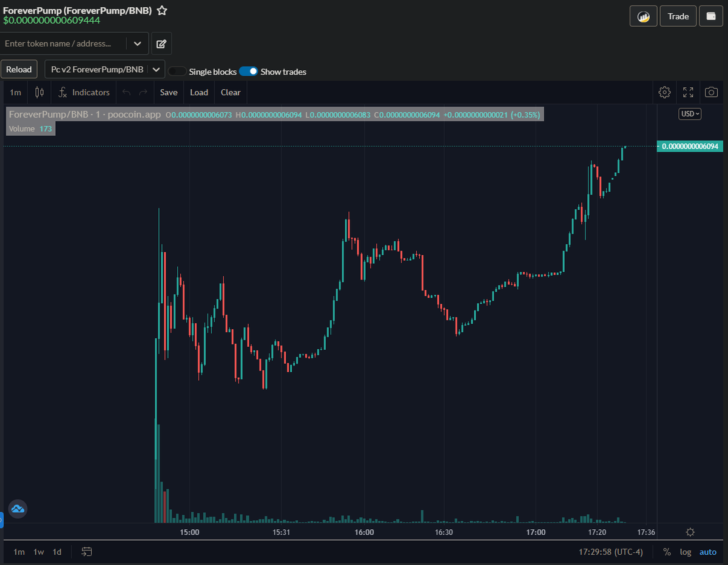This screenshot has height=565, width=728.
Task: Select the 1m date range
Action: point(19,552)
